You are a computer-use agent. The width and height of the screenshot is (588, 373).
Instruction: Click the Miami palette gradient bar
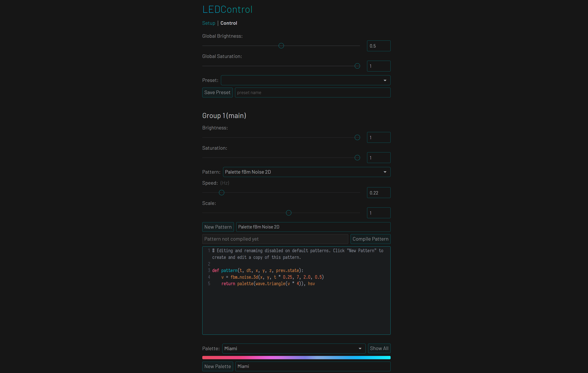296,358
